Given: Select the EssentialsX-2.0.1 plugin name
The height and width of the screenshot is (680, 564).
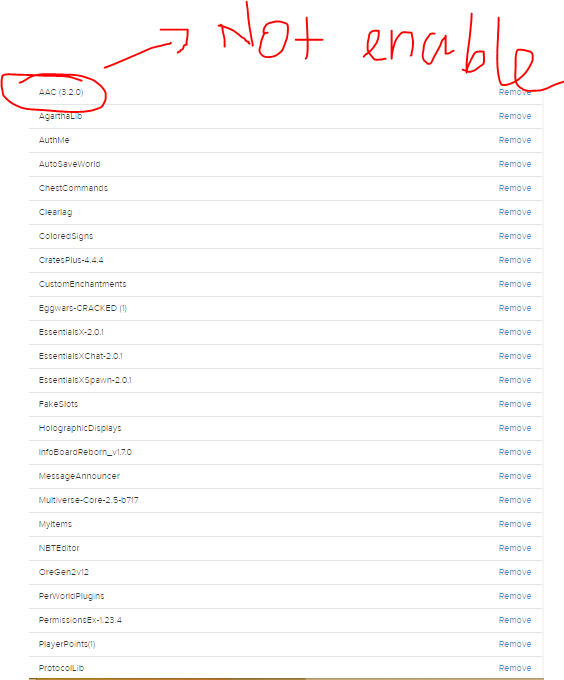Looking at the screenshot, I should (71, 332).
